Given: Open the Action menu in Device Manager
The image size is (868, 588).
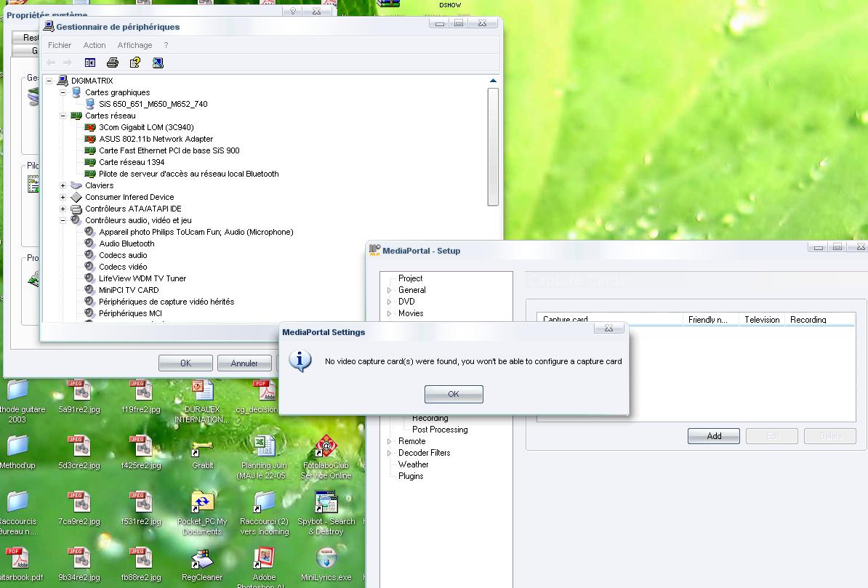Looking at the screenshot, I should [95, 45].
